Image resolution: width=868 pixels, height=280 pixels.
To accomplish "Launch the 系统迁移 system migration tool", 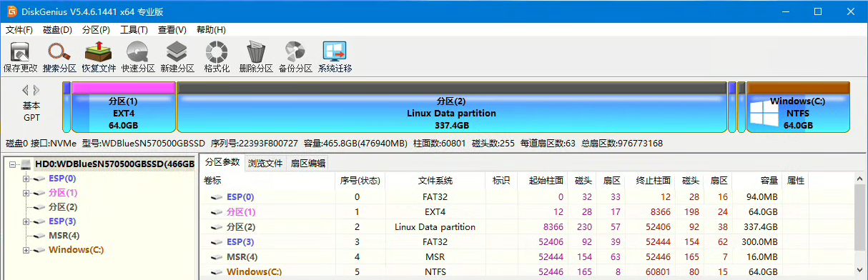I will tap(335, 57).
